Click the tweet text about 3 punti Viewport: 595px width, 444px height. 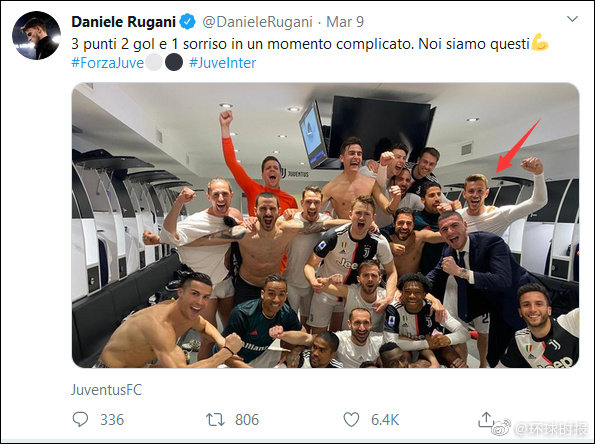tap(300, 44)
